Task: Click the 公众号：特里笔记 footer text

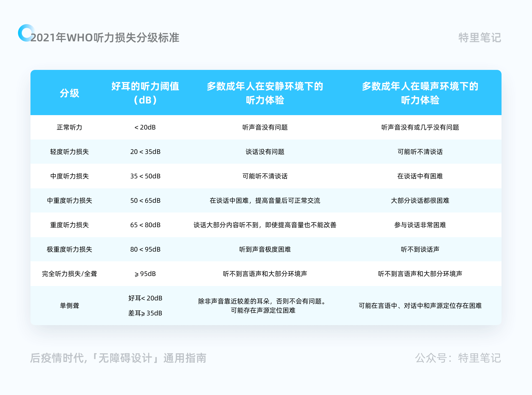Action: 458,358
